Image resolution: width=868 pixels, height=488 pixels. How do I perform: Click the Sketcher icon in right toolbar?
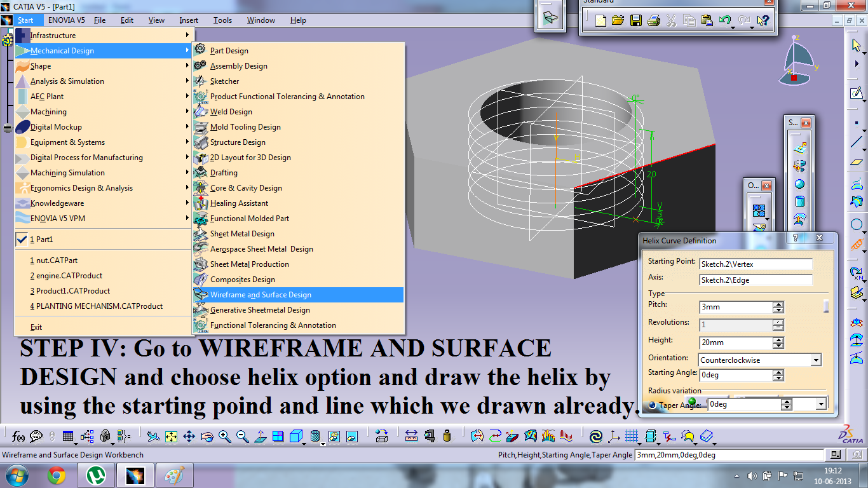click(857, 93)
